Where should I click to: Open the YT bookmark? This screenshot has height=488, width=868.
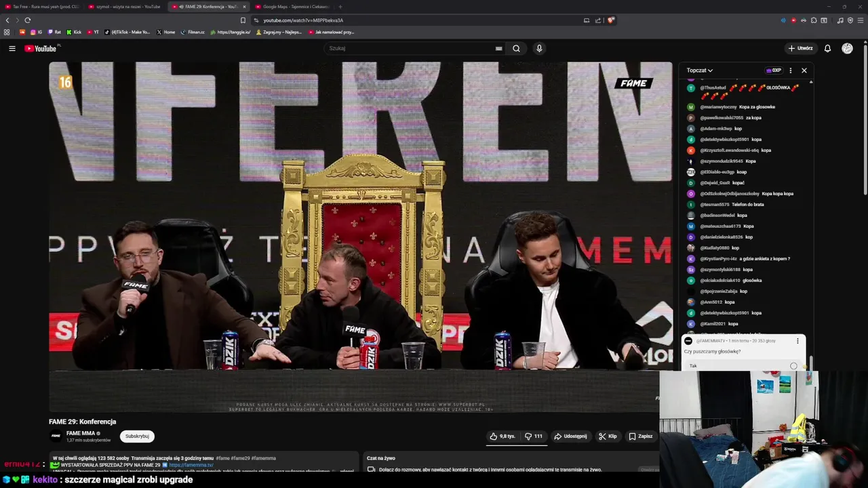[93, 32]
